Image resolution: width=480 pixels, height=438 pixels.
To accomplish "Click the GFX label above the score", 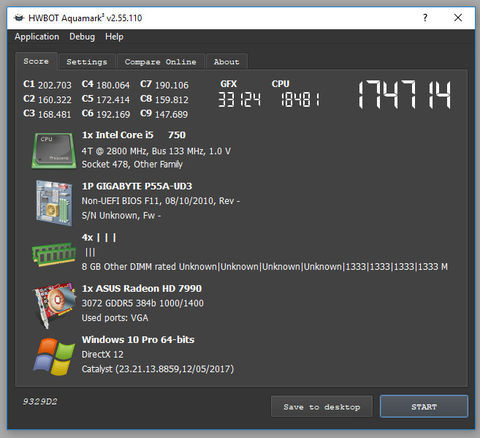I will [x=229, y=84].
